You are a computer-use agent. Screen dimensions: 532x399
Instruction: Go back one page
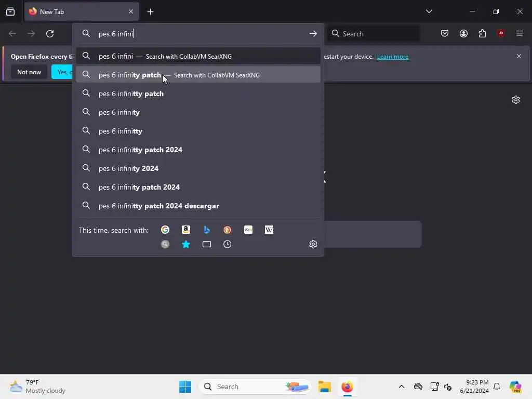[x=12, y=34]
